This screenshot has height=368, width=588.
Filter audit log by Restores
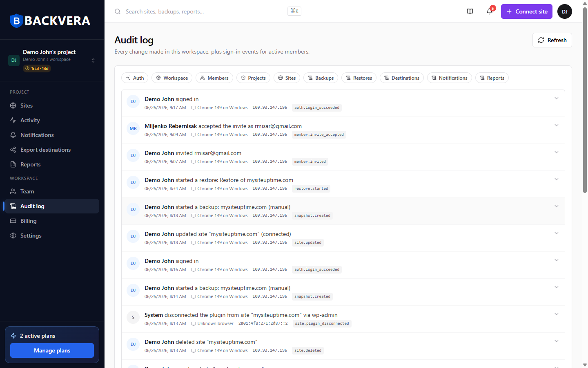pyautogui.click(x=359, y=78)
